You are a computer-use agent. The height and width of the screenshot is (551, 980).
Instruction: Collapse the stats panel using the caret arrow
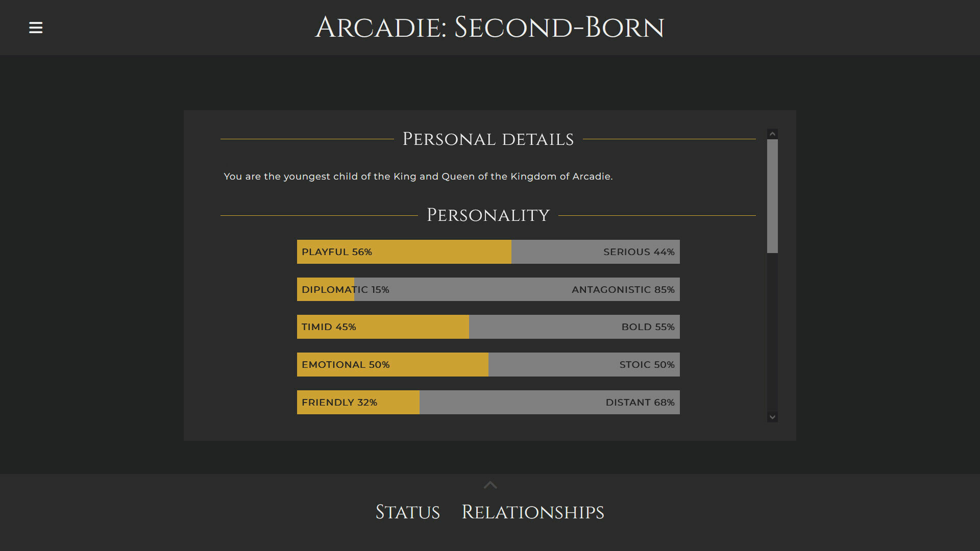click(x=490, y=484)
